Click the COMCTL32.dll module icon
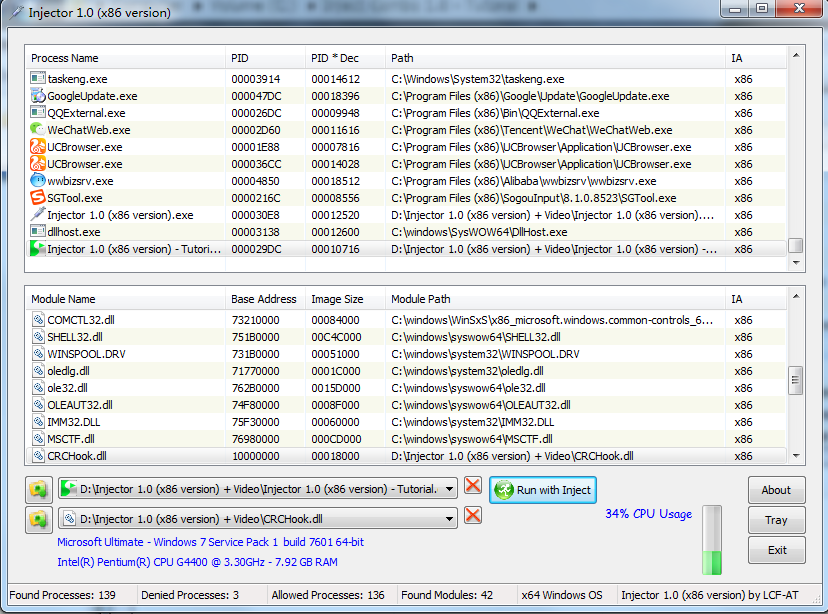The width and height of the screenshot is (828, 614). coord(38,319)
